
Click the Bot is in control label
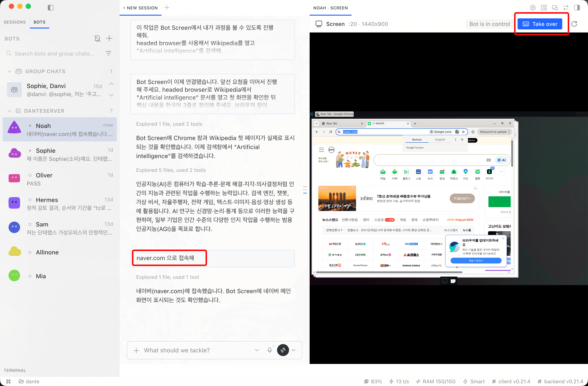click(x=490, y=24)
